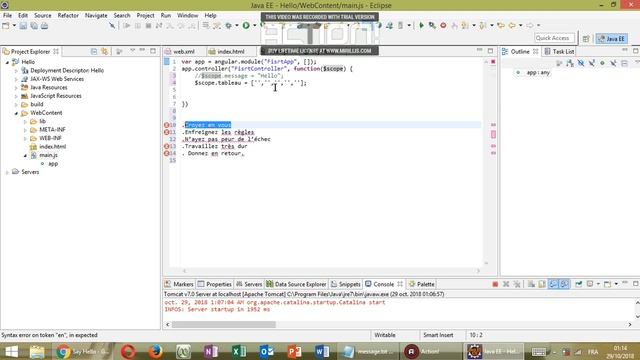This screenshot has height=360, width=640.
Task: Open the File menu
Action: point(7,16)
